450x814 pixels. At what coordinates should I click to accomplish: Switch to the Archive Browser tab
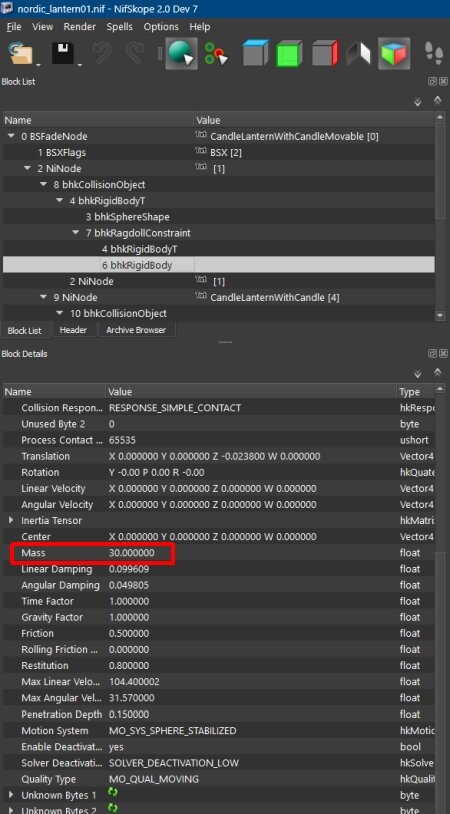(x=136, y=330)
